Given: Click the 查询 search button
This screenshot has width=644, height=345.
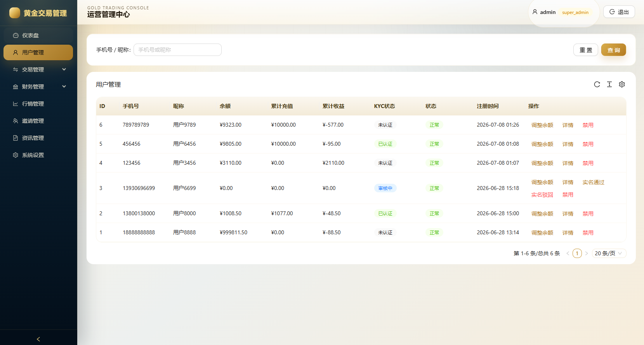Looking at the screenshot, I should (613, 50).
